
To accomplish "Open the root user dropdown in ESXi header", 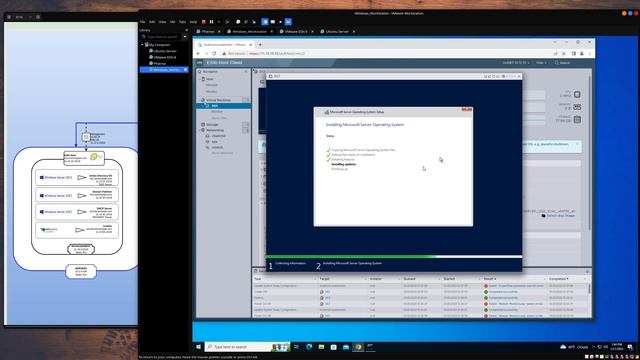I will pyautogui.click(x=516, y=63).
